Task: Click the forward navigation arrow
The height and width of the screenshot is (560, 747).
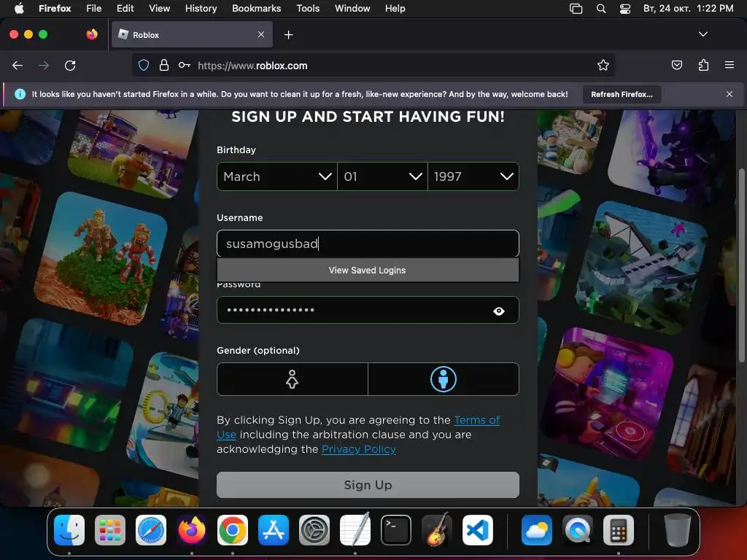Action: (x=44, y=66)
